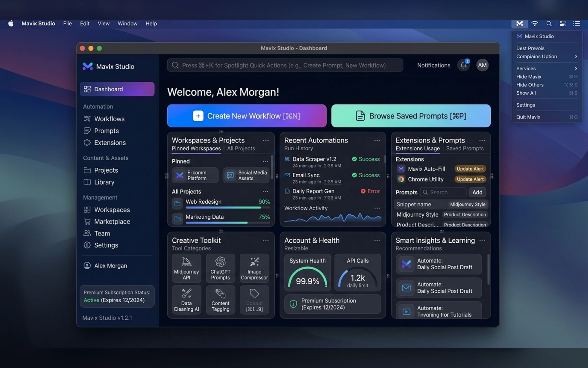The image size is (588, 368).
Task: Click the Marketing Data progress bar
Action: (x=228, y=223)
